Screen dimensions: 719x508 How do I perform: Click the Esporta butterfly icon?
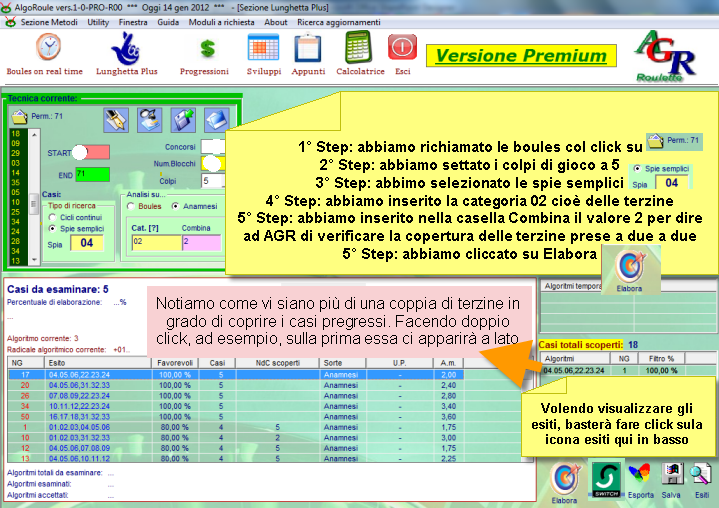(639, 474)
